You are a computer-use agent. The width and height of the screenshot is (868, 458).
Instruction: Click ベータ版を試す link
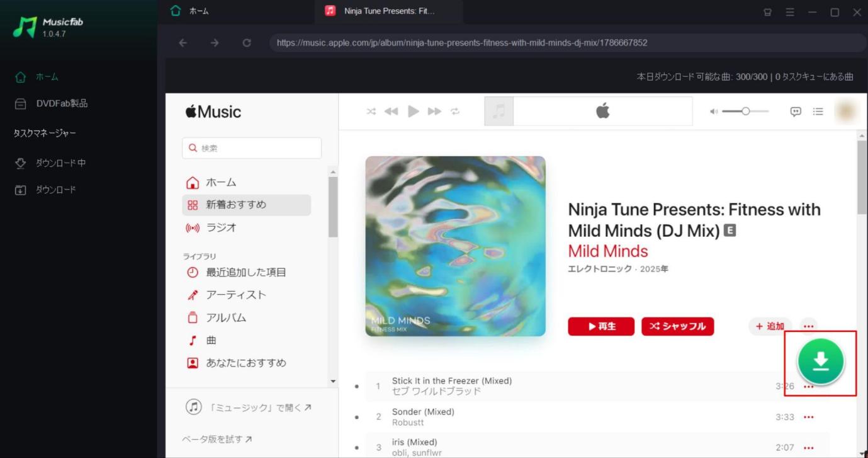pyautogui.click(x=217, y=439)
